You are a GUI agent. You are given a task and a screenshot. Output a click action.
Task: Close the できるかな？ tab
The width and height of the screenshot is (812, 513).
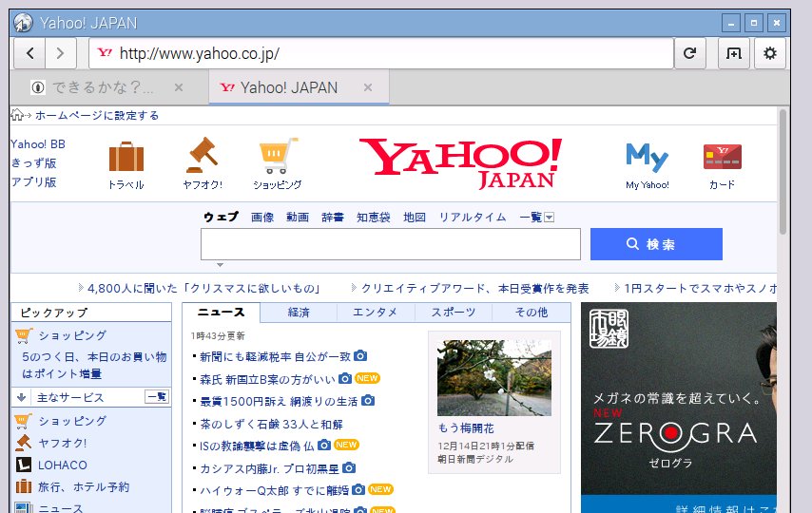pyautogui.click(x=179, y=87)
